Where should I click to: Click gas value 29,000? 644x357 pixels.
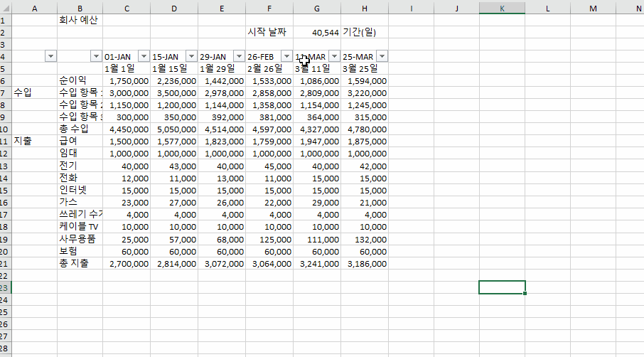click(317, 203)
